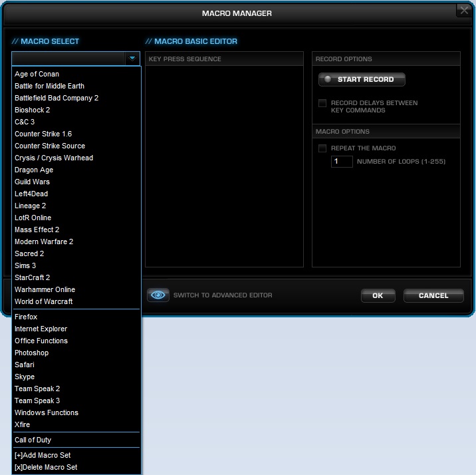Select Team Speak 2
Image resolution: width=476 pixels, height=475 pixels.
pyautogui.click(x=76, y=389)
